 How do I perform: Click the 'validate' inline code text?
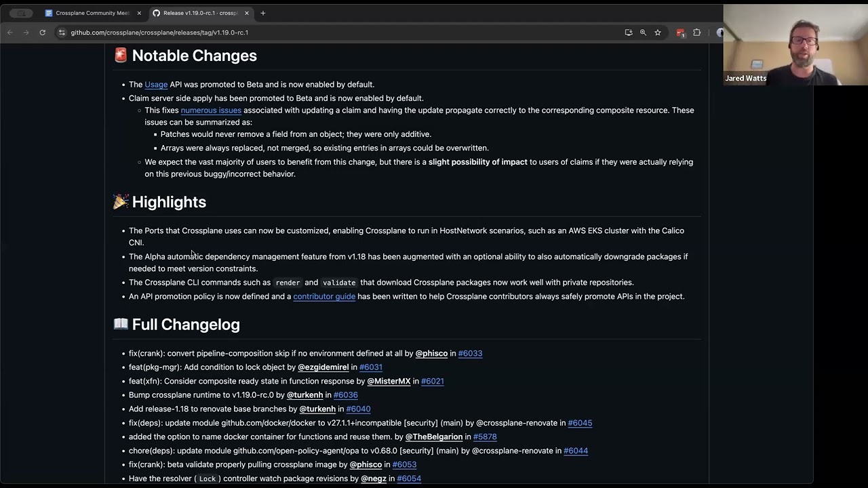(x=339, y=283)
